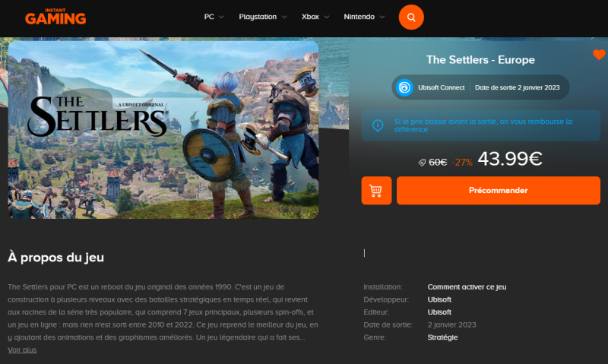Open the Stratégie genre link
The width and height of the screenshot is (608, 364).
[x=442, y=337]
